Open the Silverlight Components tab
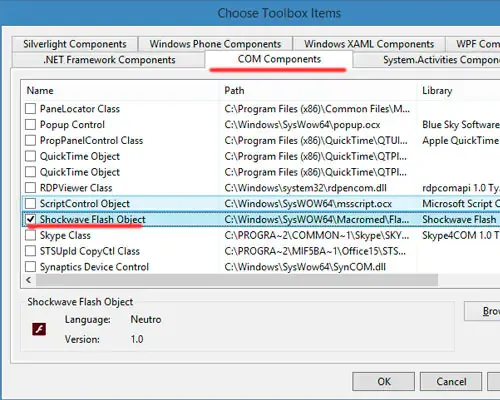The width and height of the screenshot is (500, 400). pyautogui.click(x=75, y=44)
